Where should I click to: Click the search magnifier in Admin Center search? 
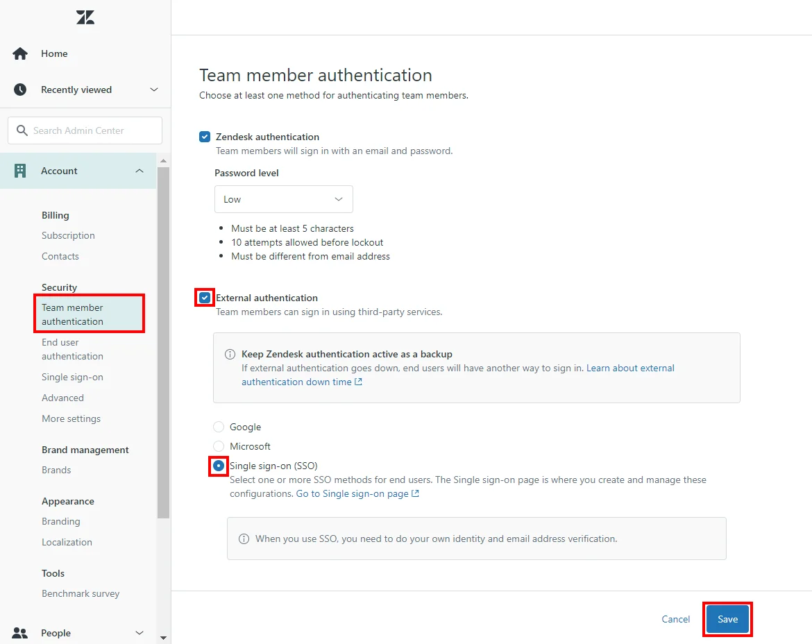coord(22,130)
